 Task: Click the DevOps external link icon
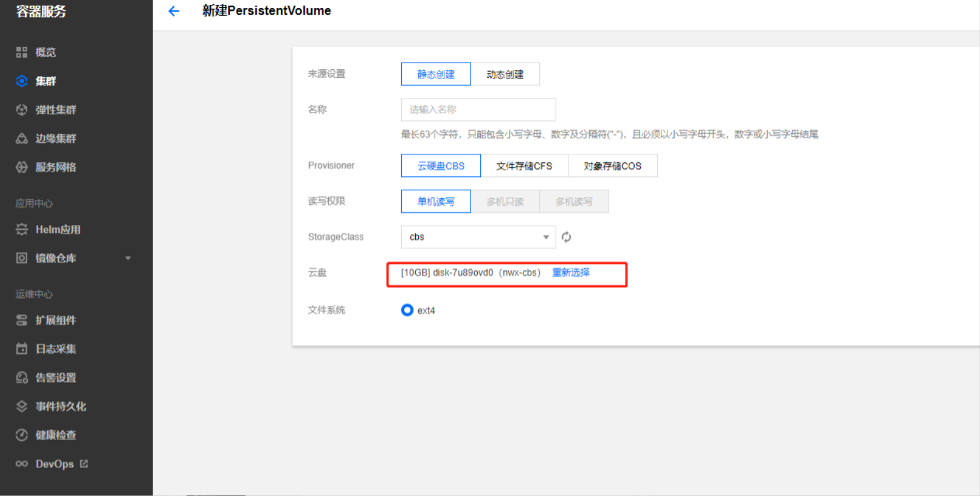pyautogui.click(x=84, y=464)
